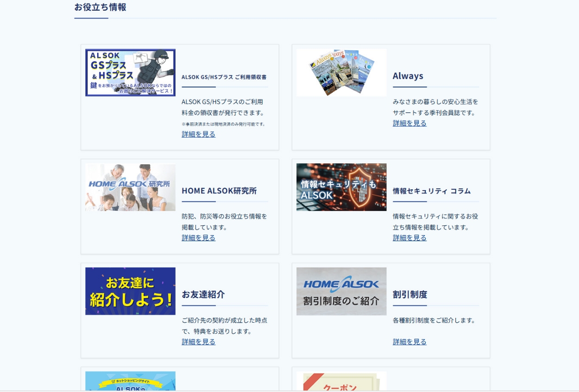This screenshot has width=579, height=392.
Task: Click the HOME ALSOK研究所 heading
Action: 219,191
